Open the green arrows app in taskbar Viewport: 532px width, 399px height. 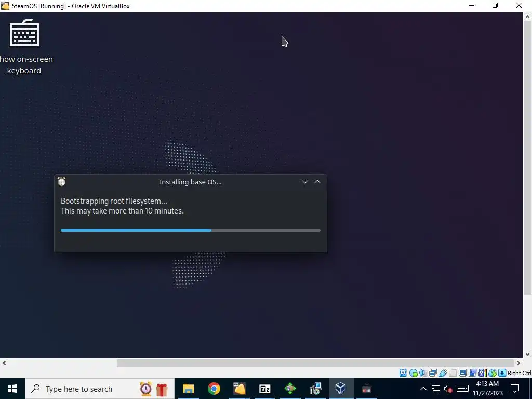[290, 389]
